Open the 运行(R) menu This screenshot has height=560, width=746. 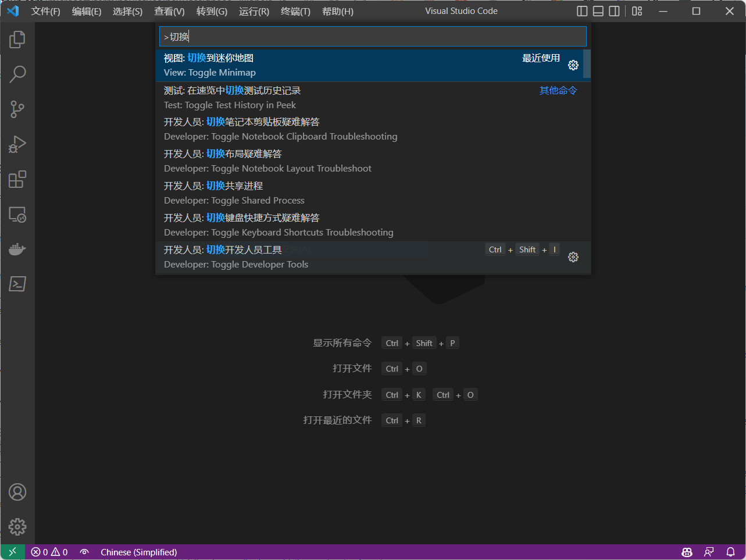[x=254, y=11]
